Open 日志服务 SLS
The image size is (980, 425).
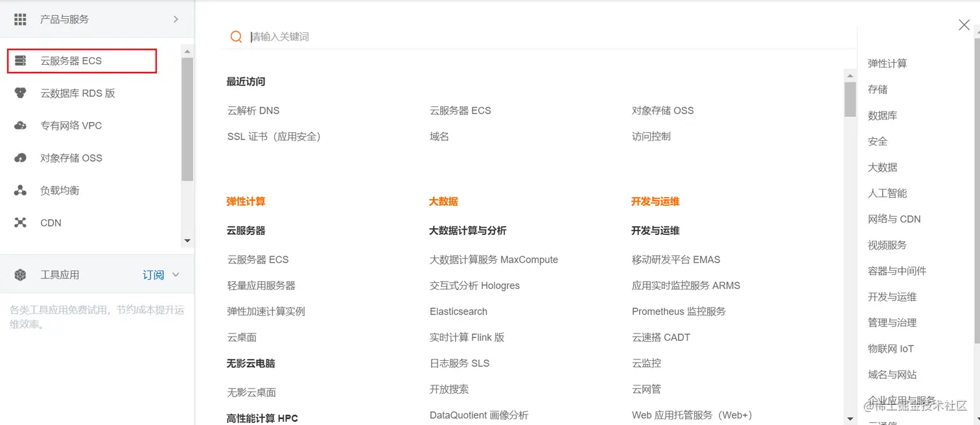[460, 364]
